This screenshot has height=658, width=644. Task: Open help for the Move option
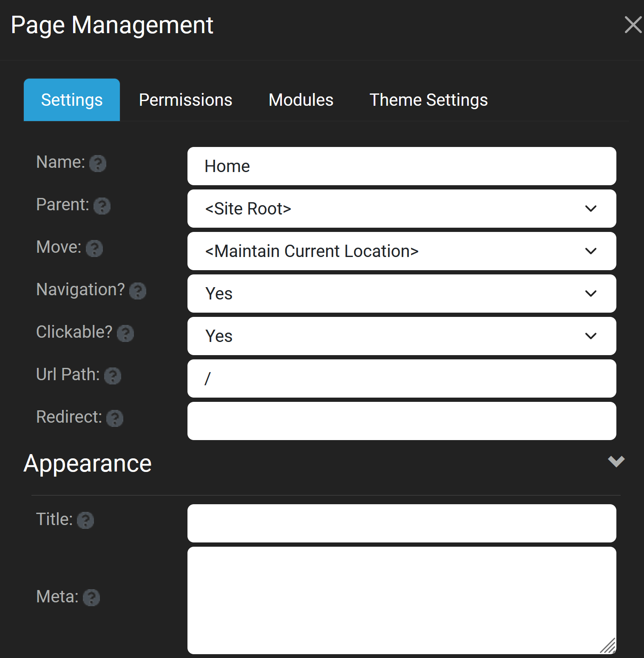pos(95,249)
